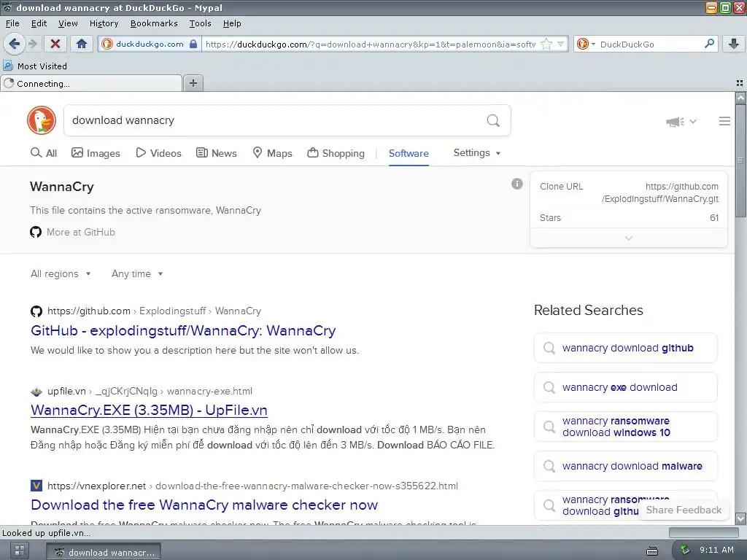Switch to the Maps search tab
Viewport: 747px width, 560px height.
point(272,153)
